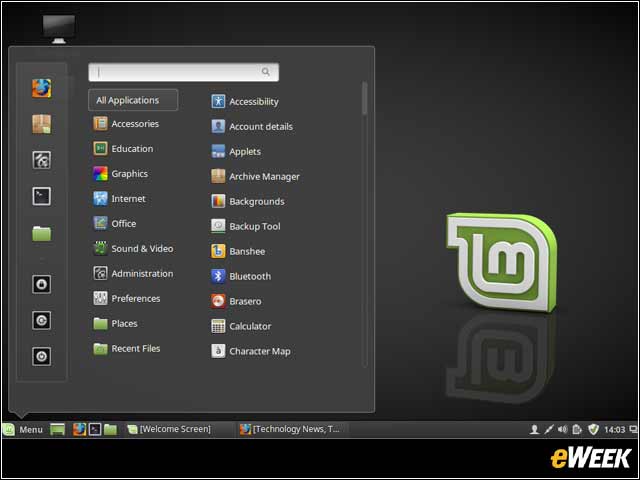Open Applets settings

pyautogui.click(x=236, y=151)
